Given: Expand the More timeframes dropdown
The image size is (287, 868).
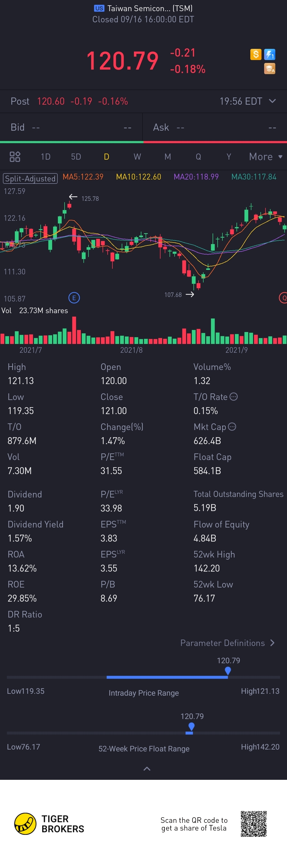Looking at the screenshot, I should click(265, 157).
